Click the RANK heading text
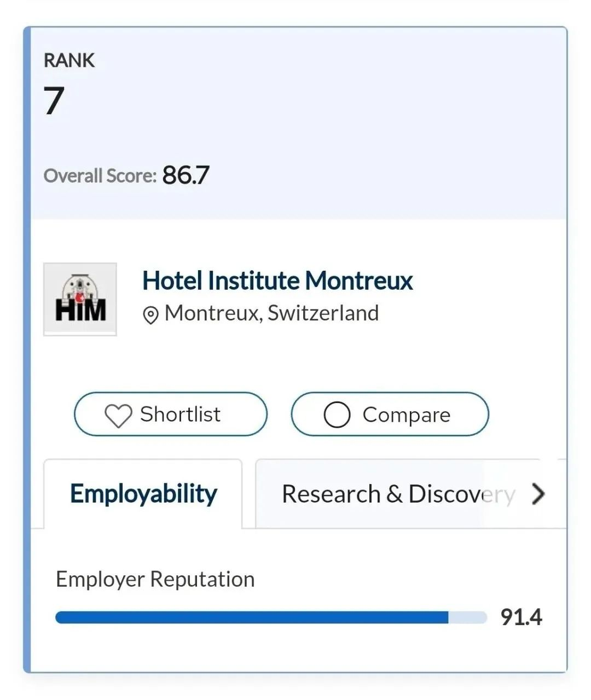Viewport: 591px width, 700px height. 69,60
